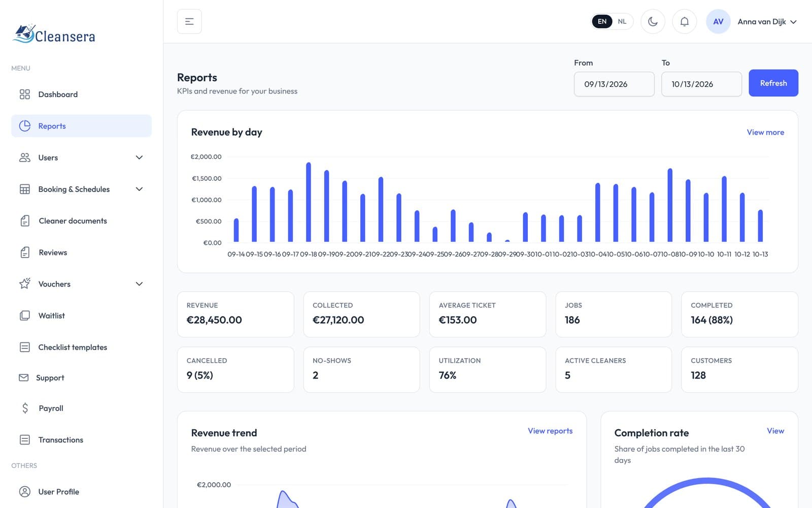This screenshot has width=812, height=508.
Task: Click the Waitlist stacked squares icon
Action: pyautogui.click(x=24, y=315)
